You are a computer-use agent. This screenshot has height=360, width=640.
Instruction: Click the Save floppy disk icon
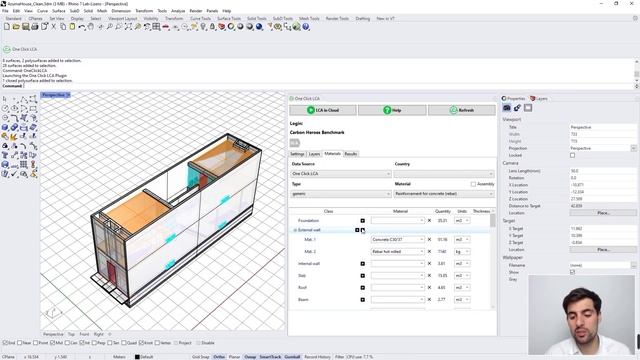point(25,27)
